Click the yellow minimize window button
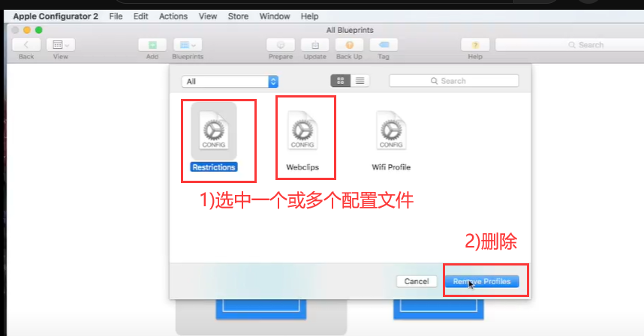This screenshot has height=336, width=644. [27, 30]
